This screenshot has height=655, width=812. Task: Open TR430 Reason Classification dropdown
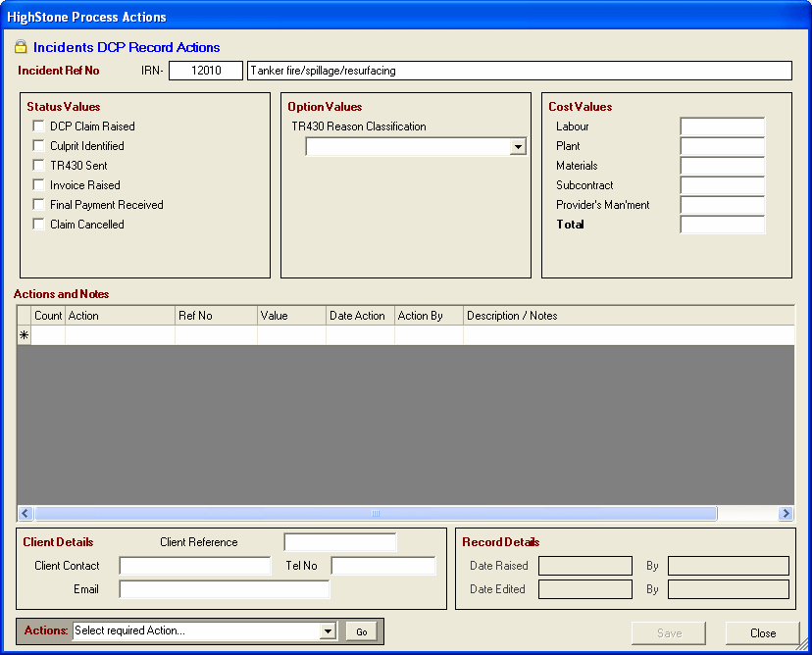click(x=518, y=147)
